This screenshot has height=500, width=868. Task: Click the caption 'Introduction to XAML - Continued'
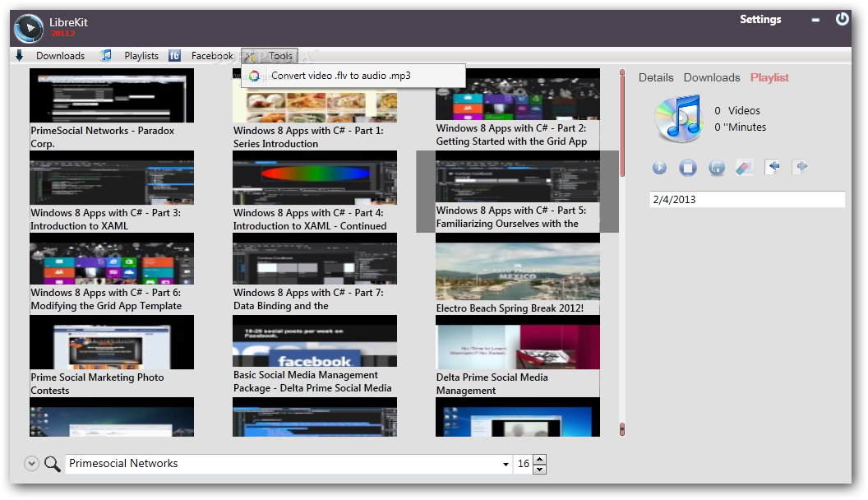pyautogui.click(x=310, y=226)
